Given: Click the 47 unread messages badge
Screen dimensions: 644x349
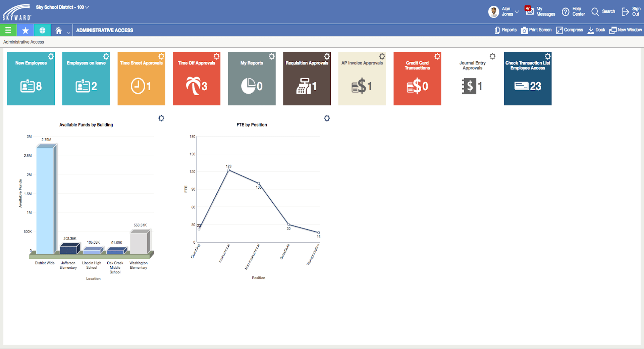Looking at the screenshot, I should tap(528, 8).
